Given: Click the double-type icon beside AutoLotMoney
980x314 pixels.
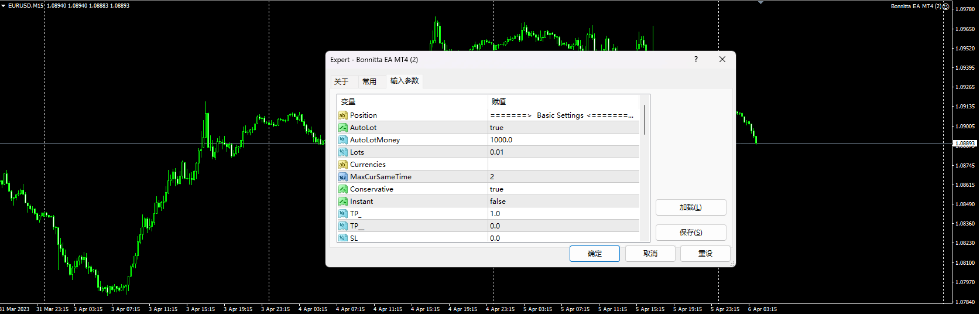Looking at the screenshot, I should (342, 140).
